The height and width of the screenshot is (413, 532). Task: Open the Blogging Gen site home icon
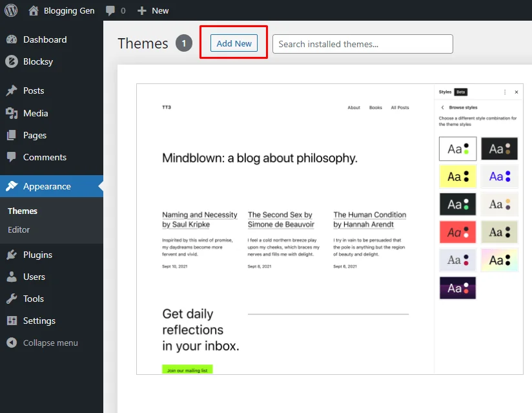pyautogui.click(x=34, y=11)
